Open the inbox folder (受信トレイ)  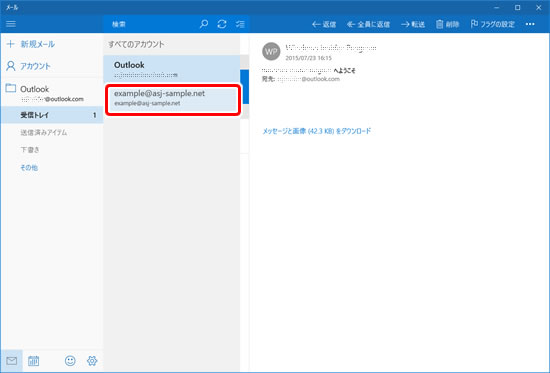52,115
